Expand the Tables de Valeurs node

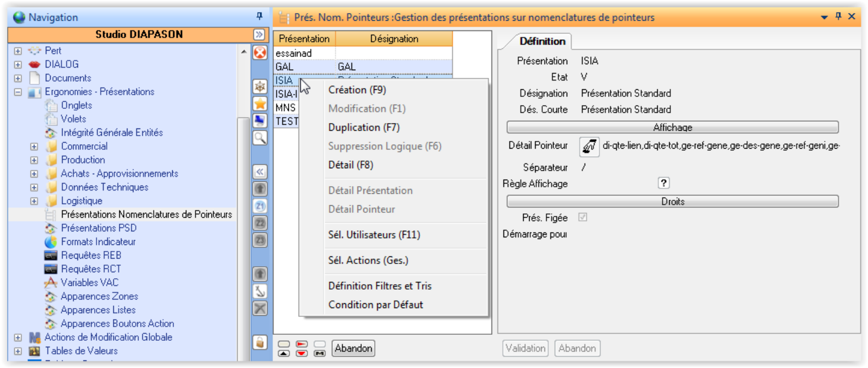click(18, 351)
